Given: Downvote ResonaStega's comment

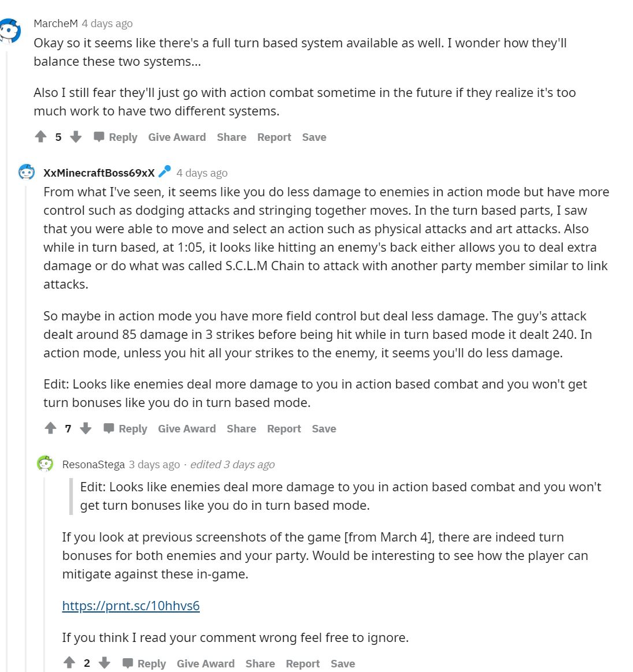Looking at the screenshot, I should pos(105,663).
